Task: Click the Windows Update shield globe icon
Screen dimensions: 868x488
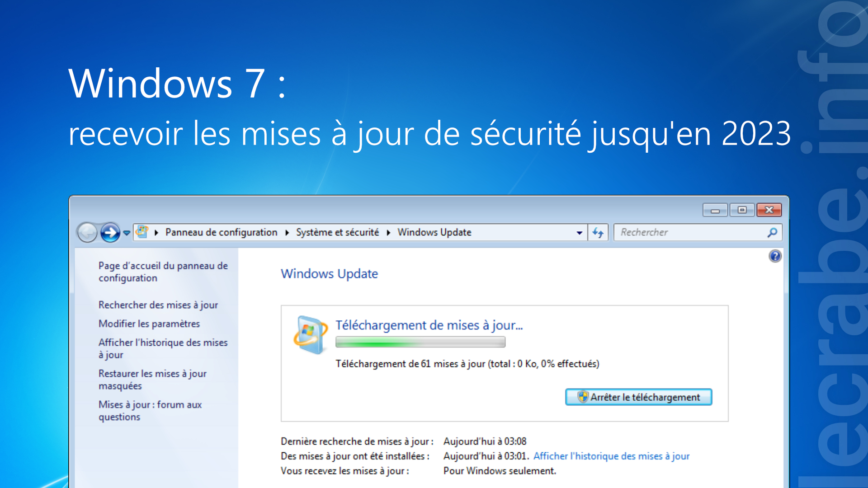Action: click(311, 335)
